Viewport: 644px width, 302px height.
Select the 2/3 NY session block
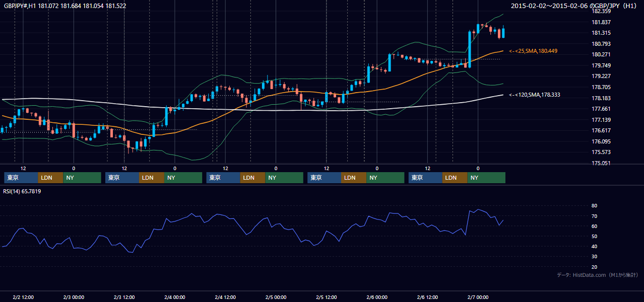[x=183, y=178]
